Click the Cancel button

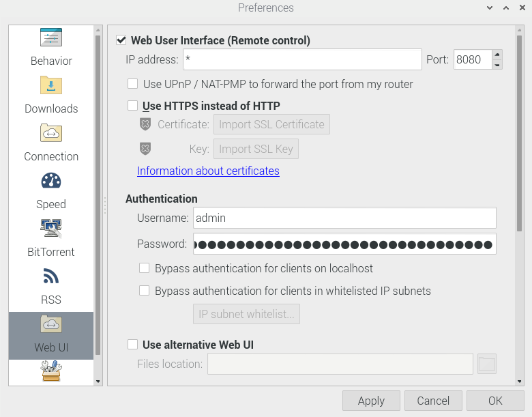coord(433,401)
